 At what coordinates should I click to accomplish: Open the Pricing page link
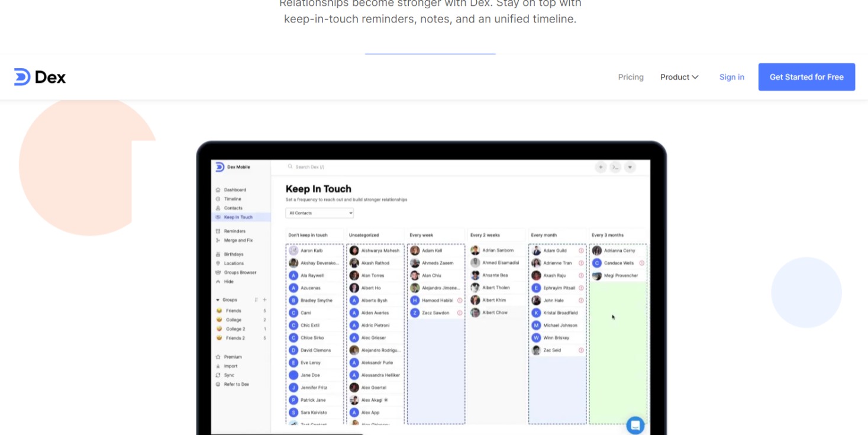[x=631, y=77]
